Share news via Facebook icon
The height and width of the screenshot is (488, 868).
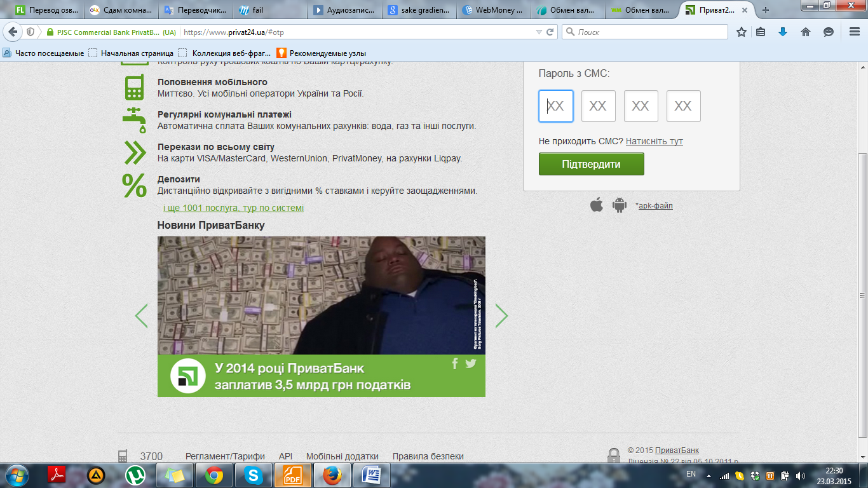pyautogui.click(x=455, y=363)
